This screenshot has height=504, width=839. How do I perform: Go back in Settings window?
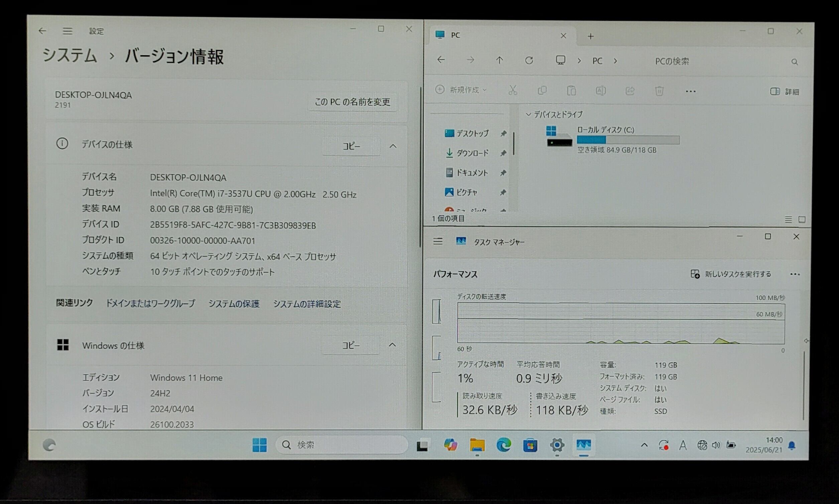click(x=42, y=31)
